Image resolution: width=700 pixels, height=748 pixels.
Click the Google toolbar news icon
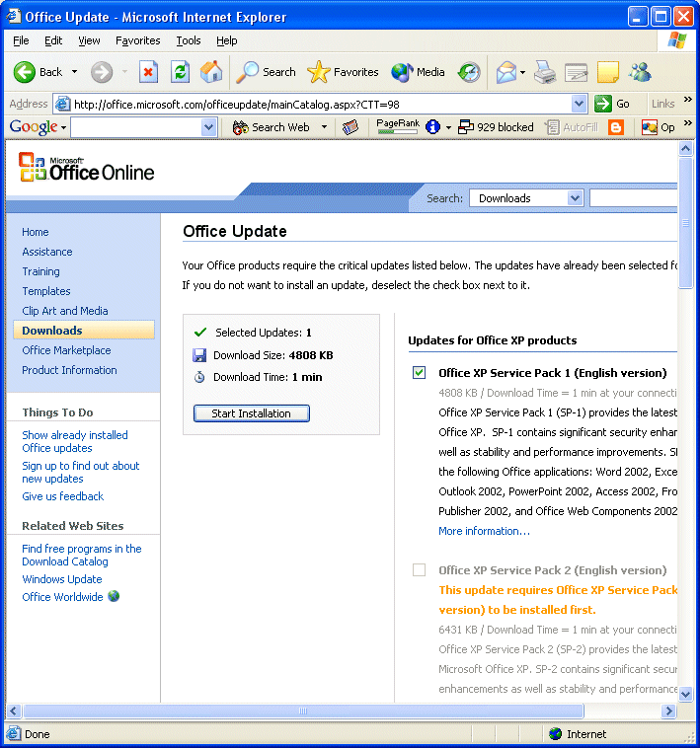coord(350,127)
